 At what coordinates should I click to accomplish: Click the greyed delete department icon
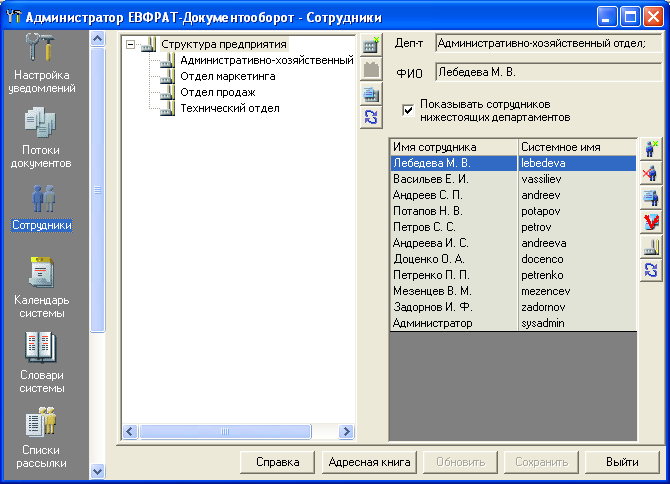pos(371,69)
